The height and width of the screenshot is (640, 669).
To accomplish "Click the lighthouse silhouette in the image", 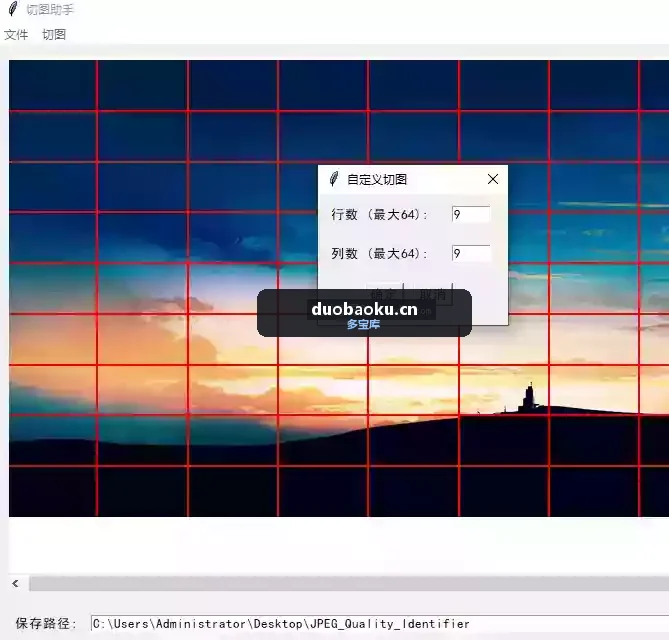I will click(x=528, y=398).
